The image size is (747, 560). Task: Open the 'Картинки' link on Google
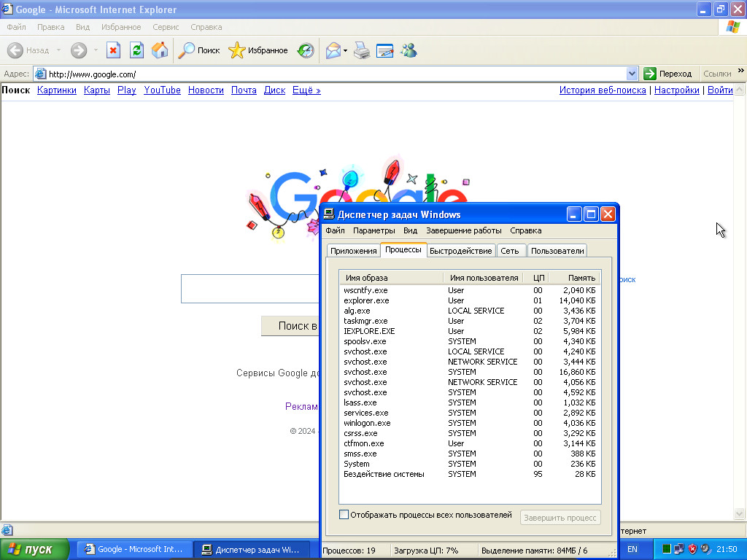pos(57,90)
